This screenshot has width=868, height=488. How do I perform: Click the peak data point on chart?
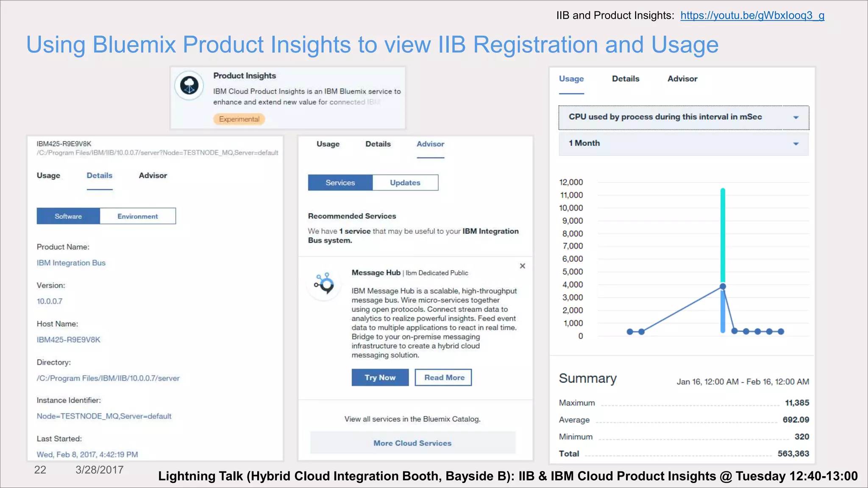point(723,286)
